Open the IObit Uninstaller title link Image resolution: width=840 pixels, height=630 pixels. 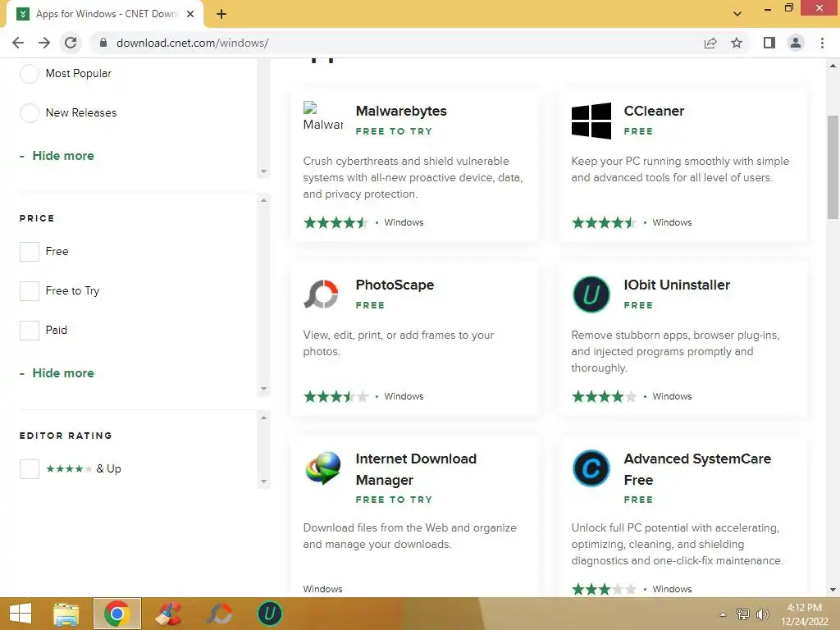pos(677,285)
